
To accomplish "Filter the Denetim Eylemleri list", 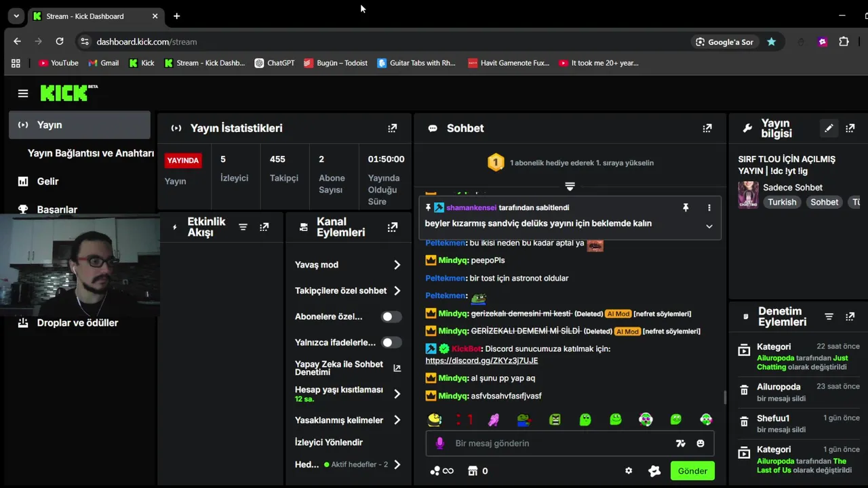I will tap(829, 317).
